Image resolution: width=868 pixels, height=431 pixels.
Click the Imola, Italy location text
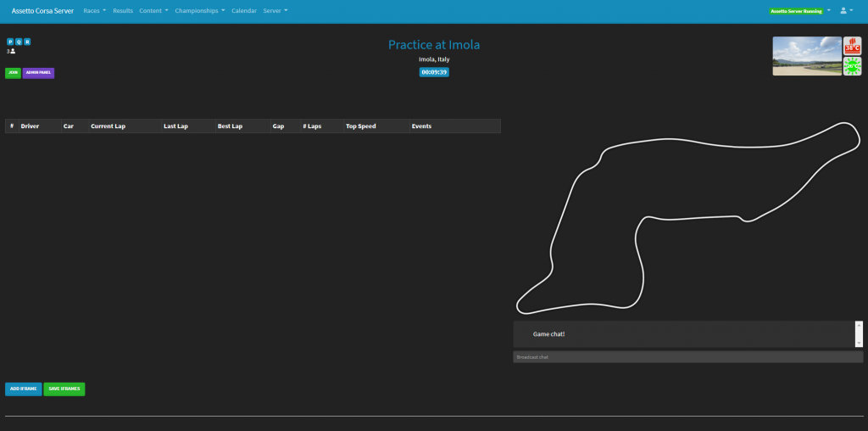click(x=434, y=59)
